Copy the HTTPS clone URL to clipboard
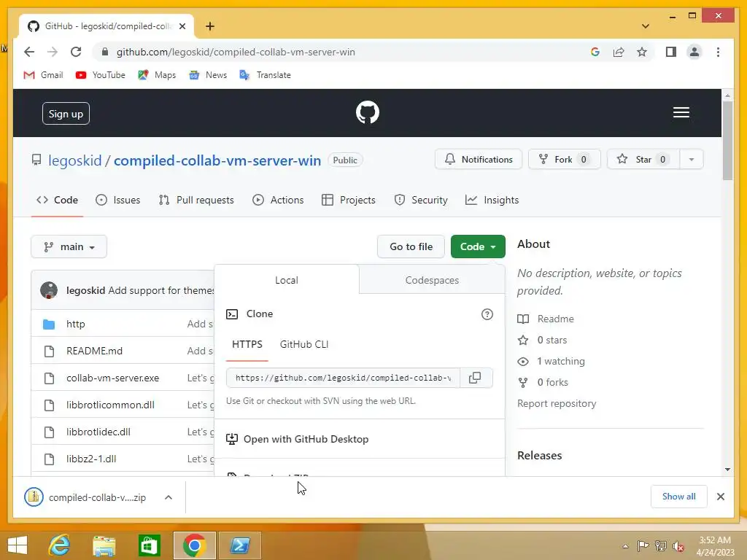747x560 pixels. pyautogui.click(x=475, y=378)
